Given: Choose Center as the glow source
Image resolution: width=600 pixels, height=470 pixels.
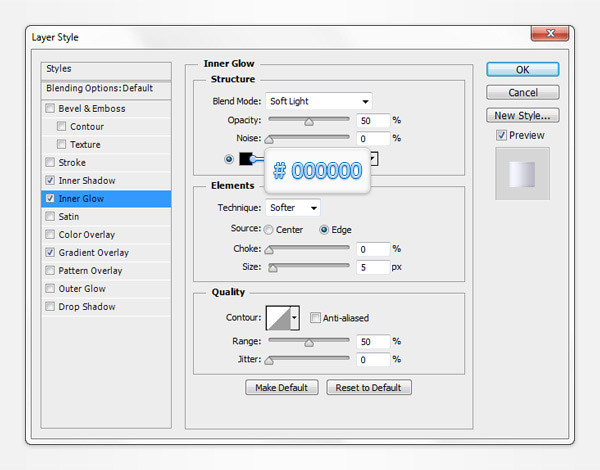Looking at the screenshot, I should pos(269,230).
